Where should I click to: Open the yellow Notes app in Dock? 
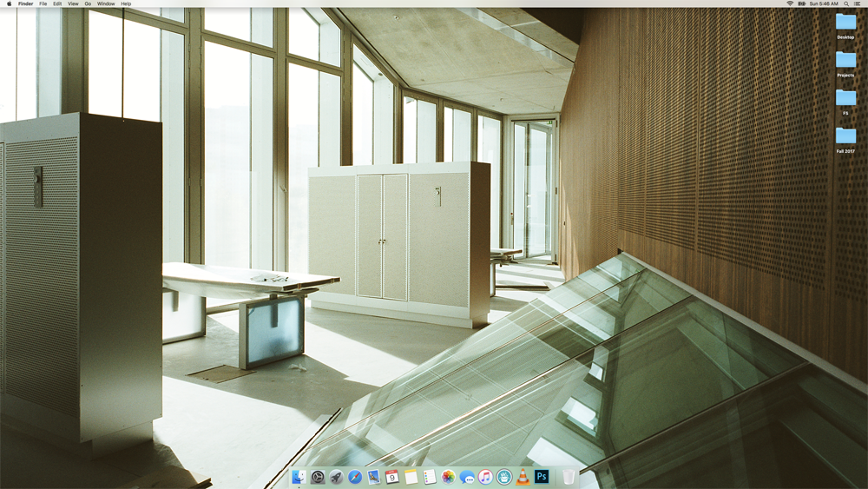point(411,477)
